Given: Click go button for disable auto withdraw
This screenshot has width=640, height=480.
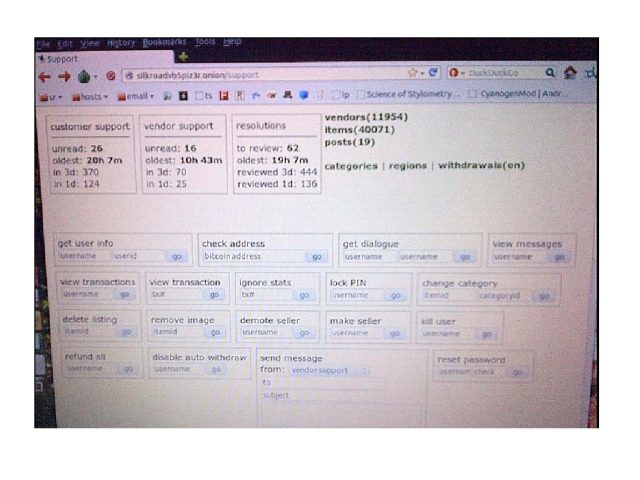Looking at the screenshot, I should (x=216, y=369).
